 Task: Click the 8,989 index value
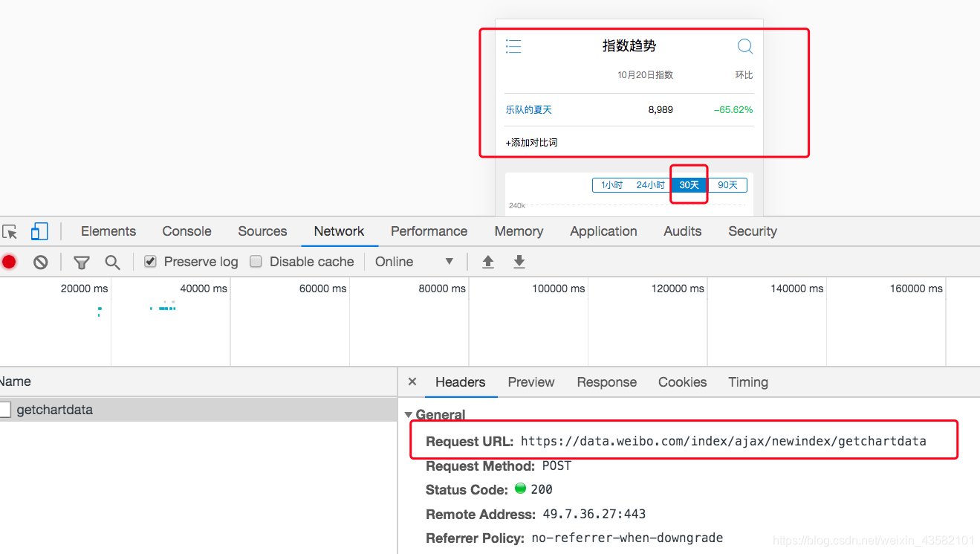pyautogui.click(x=661, y=110)
